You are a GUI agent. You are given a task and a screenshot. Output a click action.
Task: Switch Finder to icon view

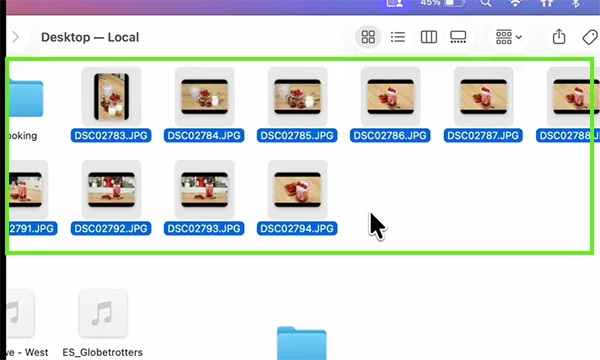(x=368, y=37)
